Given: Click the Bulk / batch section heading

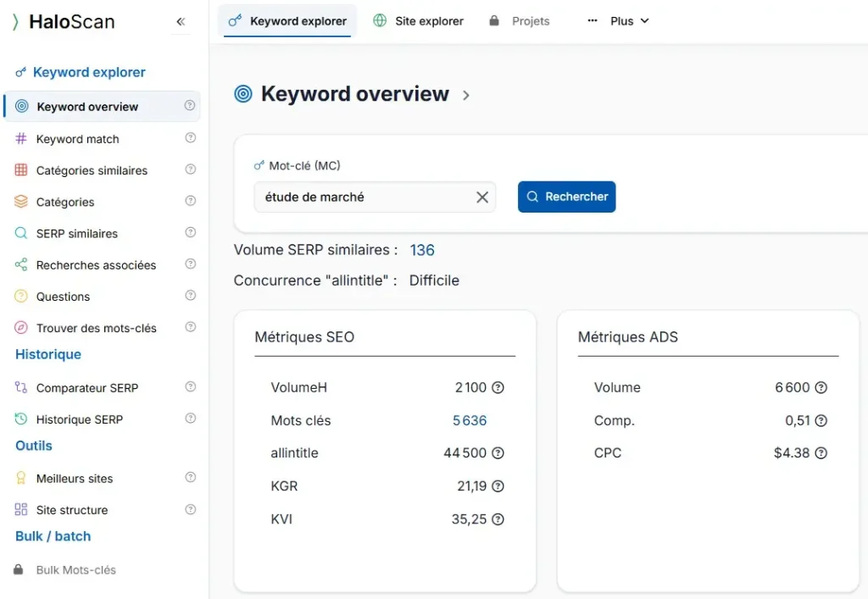Looking at the screenshot, I should pos(53,536).
